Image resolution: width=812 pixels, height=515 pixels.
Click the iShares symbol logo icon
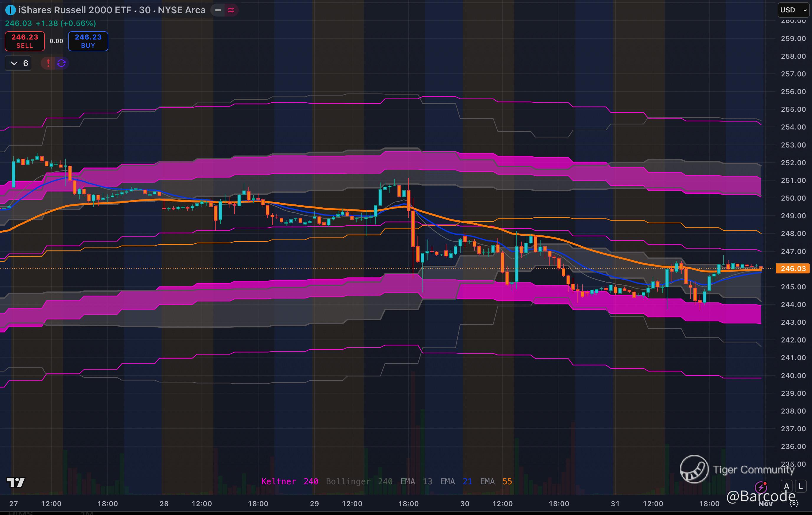pos(10,10)
